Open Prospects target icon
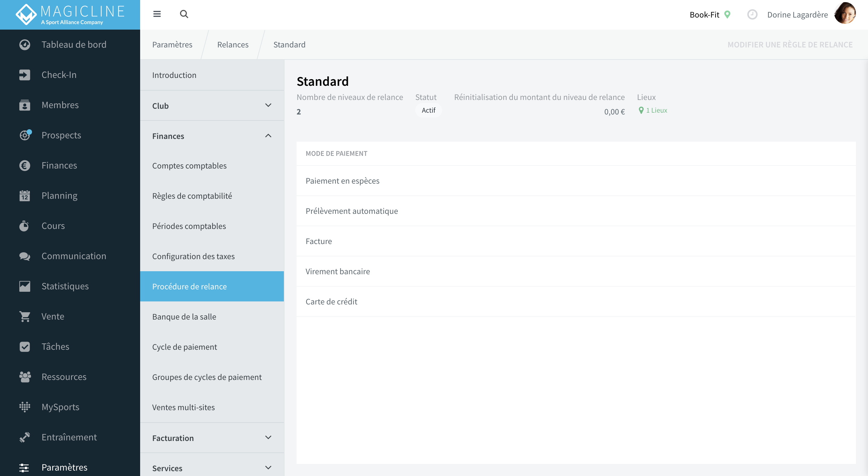The width and height of the screenshot is (868, 476). click(x=25, y=135)
